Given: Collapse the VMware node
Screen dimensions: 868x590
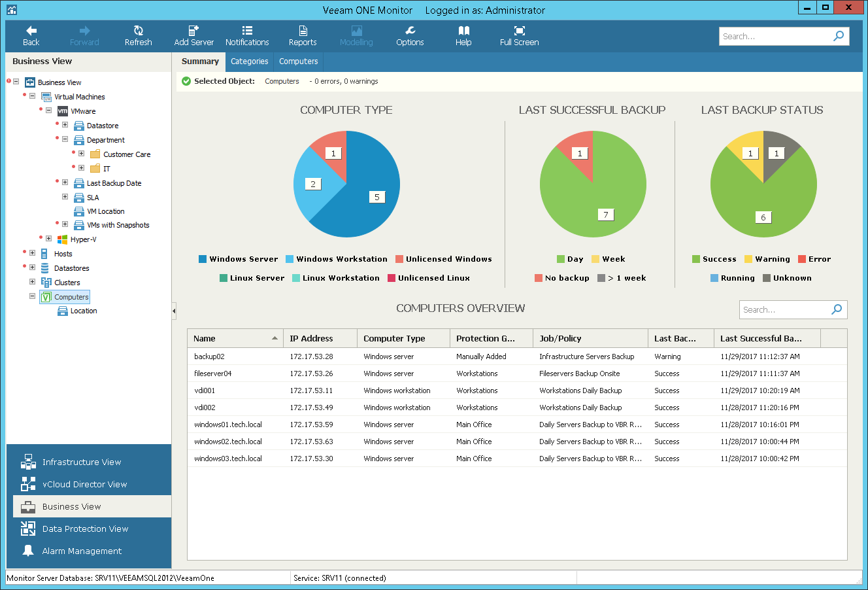Looking at the screenshot, I should 48,111.
